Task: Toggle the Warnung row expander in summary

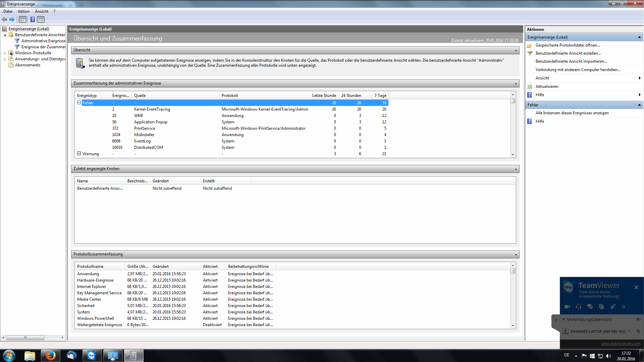Action: tap(79, 154)
